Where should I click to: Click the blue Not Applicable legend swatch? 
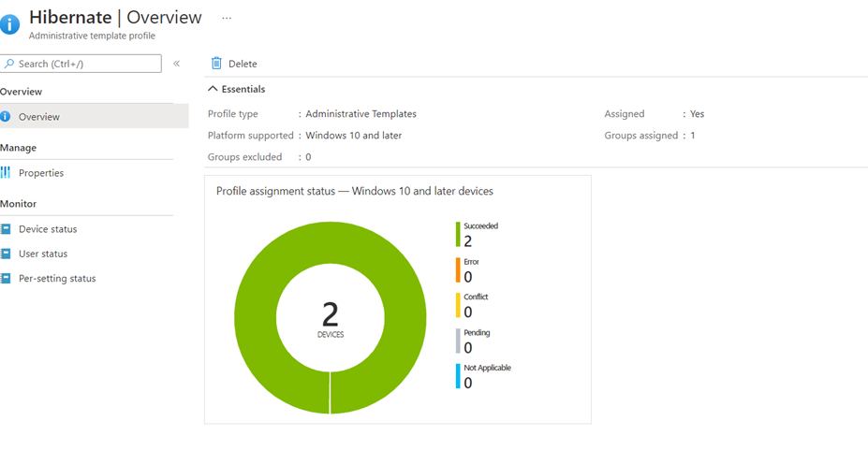(x=458, y=376)
